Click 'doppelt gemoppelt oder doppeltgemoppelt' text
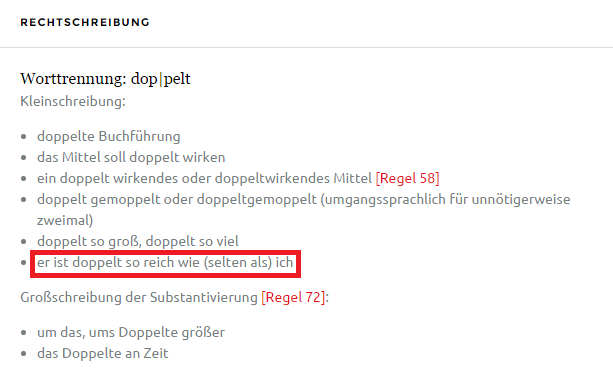The width and height of the screenshot is (613, 383). [177, 200]
